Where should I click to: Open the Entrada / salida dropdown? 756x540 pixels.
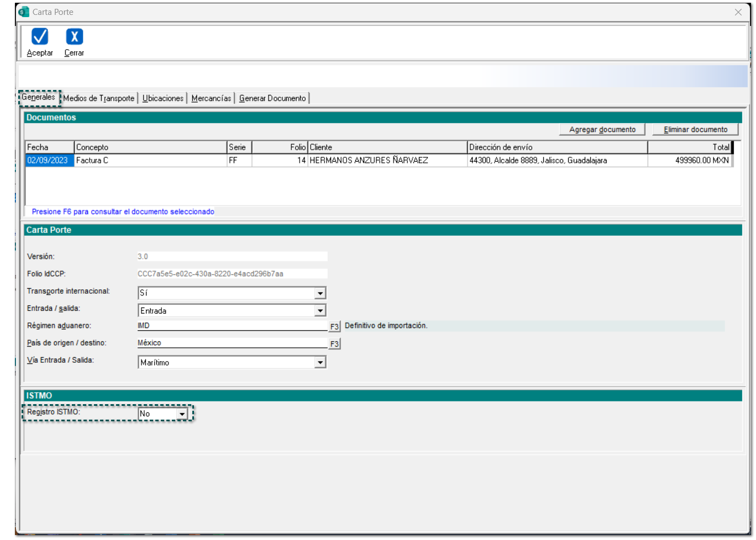(320, 311)
